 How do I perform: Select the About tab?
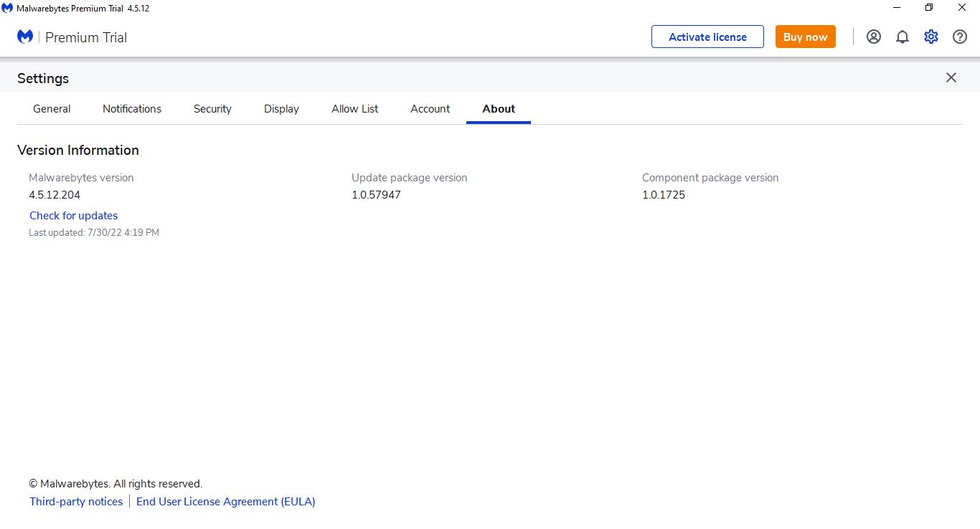point(499,109)
